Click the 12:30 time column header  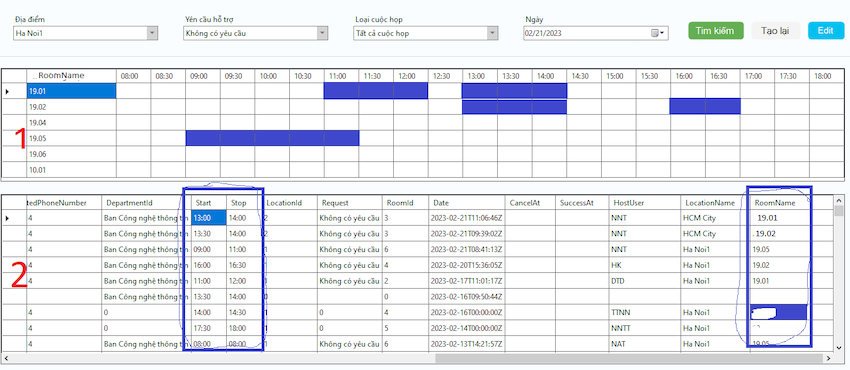tap(446, 76)
